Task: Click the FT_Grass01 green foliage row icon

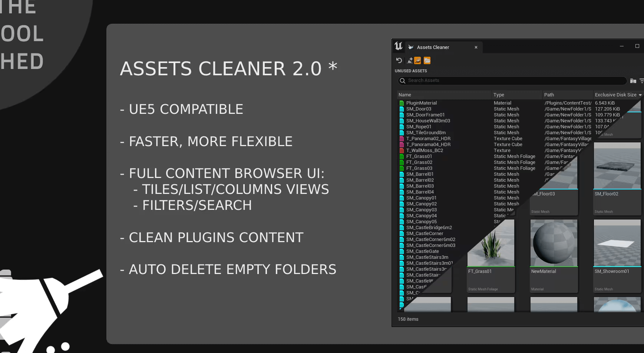Action: tap(402, 156)
